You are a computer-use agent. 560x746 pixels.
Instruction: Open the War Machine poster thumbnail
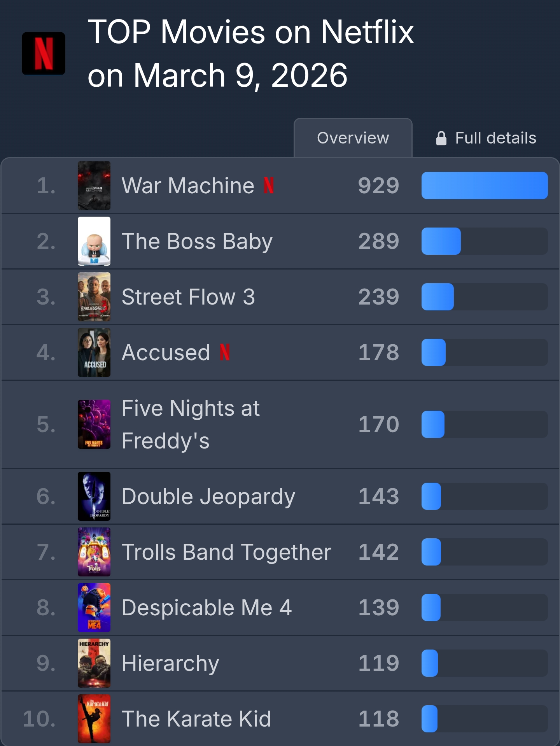[x=94, y=186]
